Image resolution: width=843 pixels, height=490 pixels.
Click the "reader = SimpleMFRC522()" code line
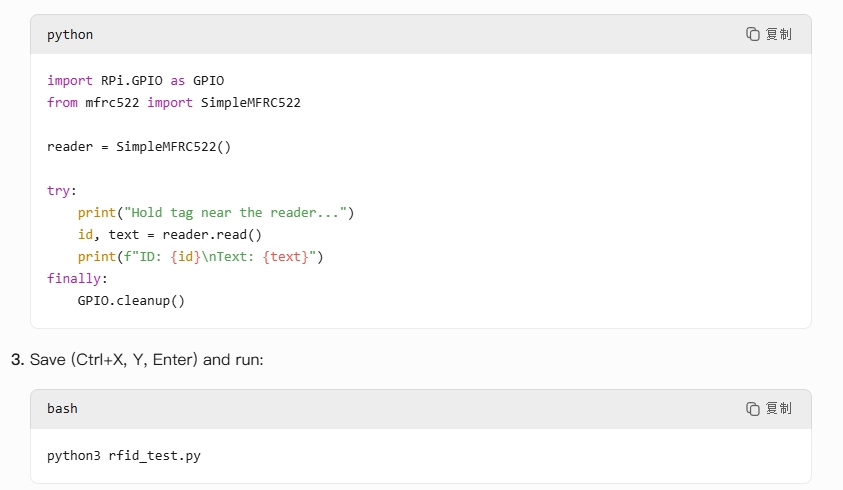[138, 146]
